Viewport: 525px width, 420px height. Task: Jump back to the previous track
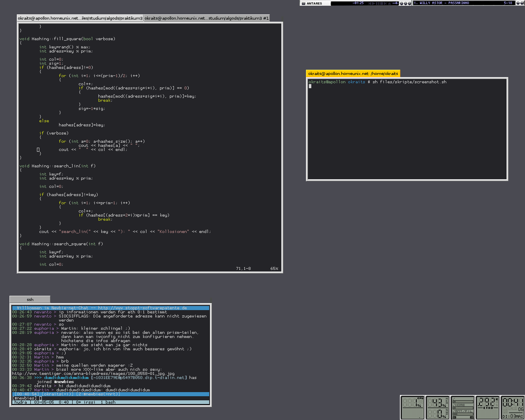[x=370, y=4]
